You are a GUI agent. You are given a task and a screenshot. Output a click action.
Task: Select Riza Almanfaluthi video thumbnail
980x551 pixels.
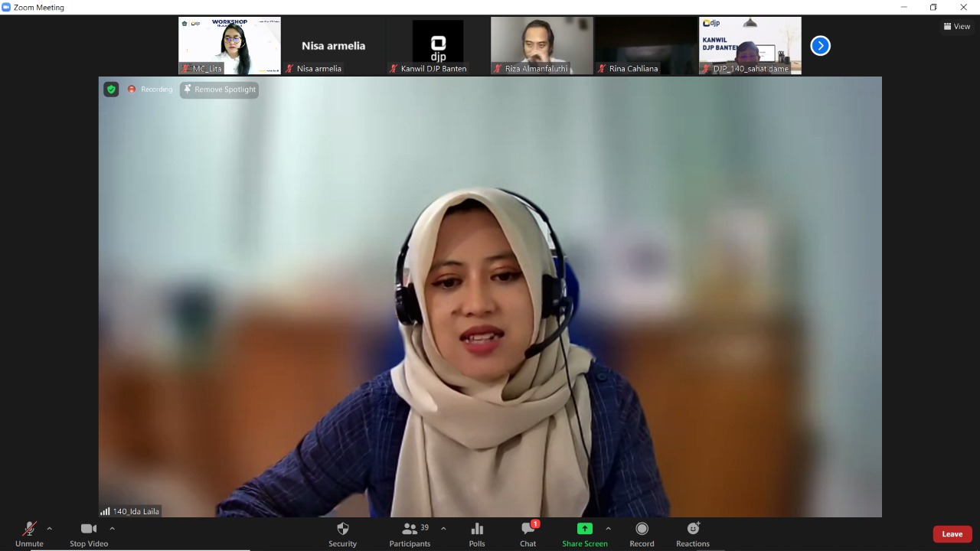pyautogui.click(x=541, y=44)
